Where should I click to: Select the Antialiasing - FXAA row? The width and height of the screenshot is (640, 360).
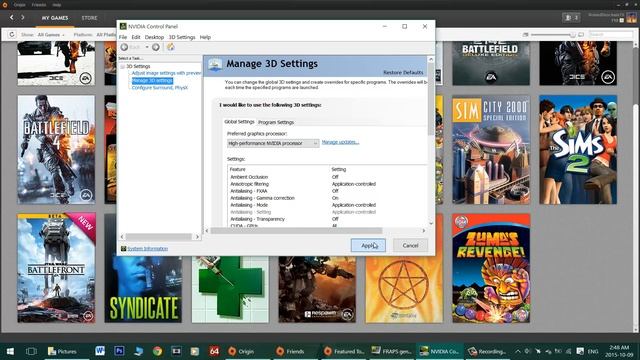[x=328, y=191]
